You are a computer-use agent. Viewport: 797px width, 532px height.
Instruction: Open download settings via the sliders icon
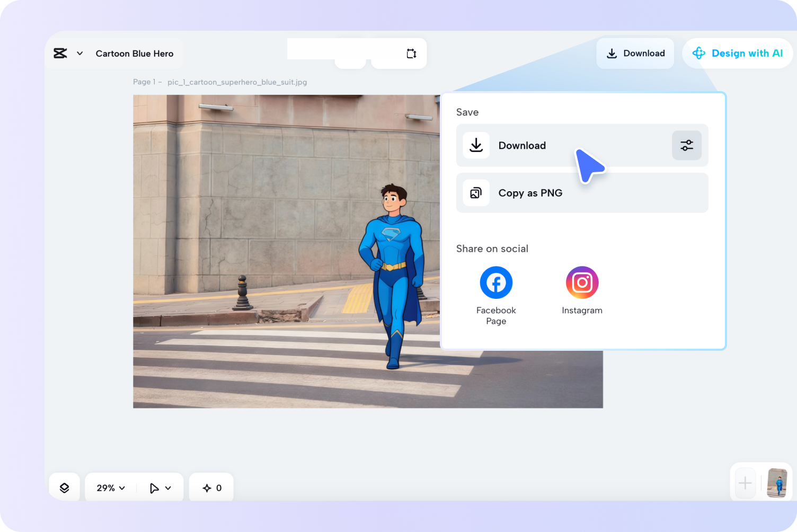687,145
